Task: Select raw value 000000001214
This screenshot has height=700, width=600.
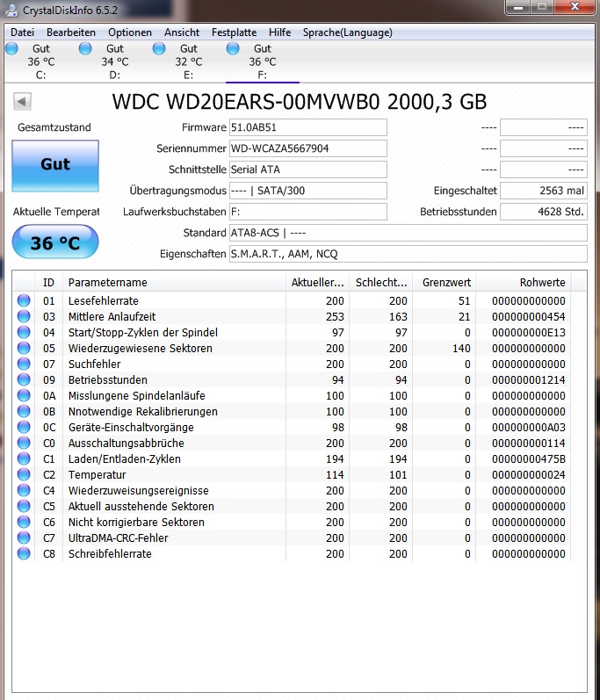Action: [529, 380]
